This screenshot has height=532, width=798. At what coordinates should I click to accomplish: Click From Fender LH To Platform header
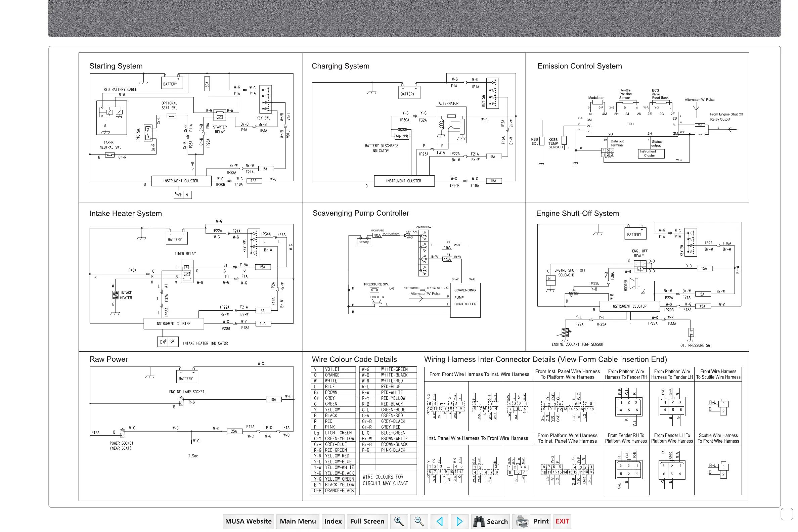pyautogui.click(x=672, y=438)
